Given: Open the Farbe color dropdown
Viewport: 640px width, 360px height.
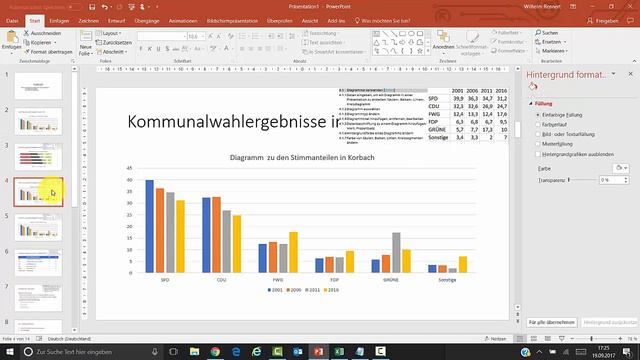Looking at the screenshot, I should click(x=621, y=168).
